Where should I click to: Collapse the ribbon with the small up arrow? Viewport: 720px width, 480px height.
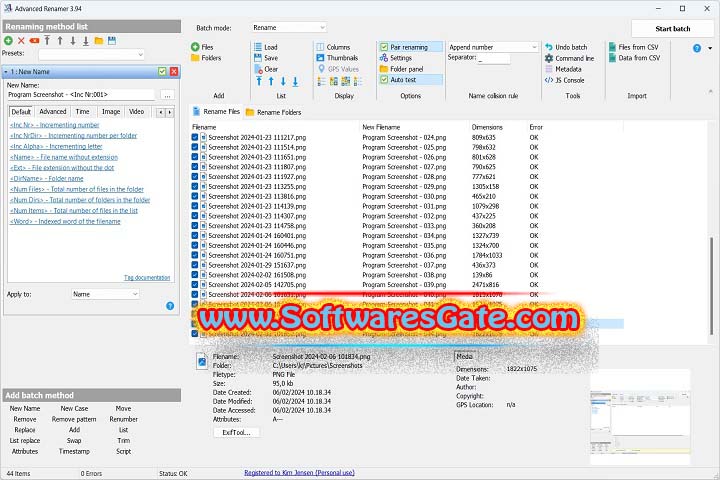coord(710,92)
